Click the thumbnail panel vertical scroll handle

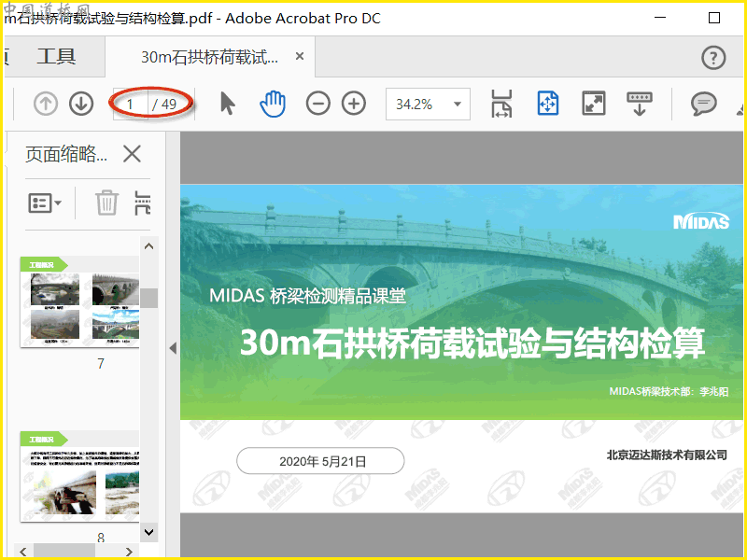coord(148,298)
